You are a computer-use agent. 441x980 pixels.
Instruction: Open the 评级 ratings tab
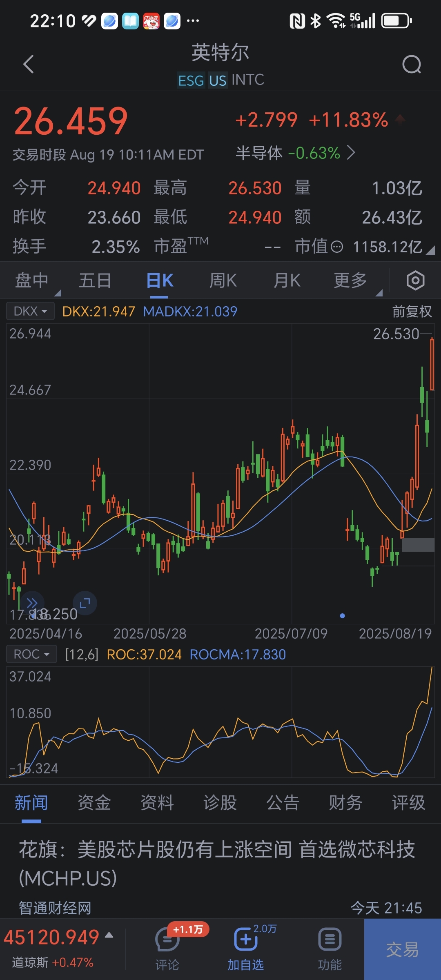pos(409,803)
